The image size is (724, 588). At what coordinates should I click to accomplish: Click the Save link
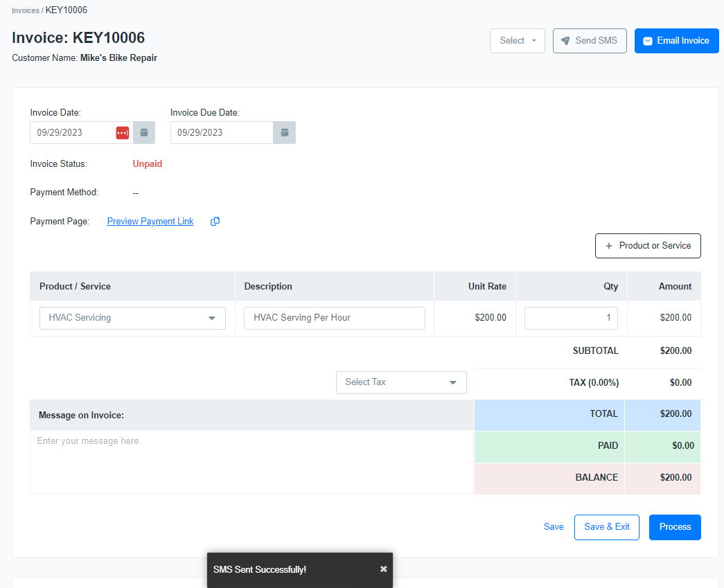[554, 526]
